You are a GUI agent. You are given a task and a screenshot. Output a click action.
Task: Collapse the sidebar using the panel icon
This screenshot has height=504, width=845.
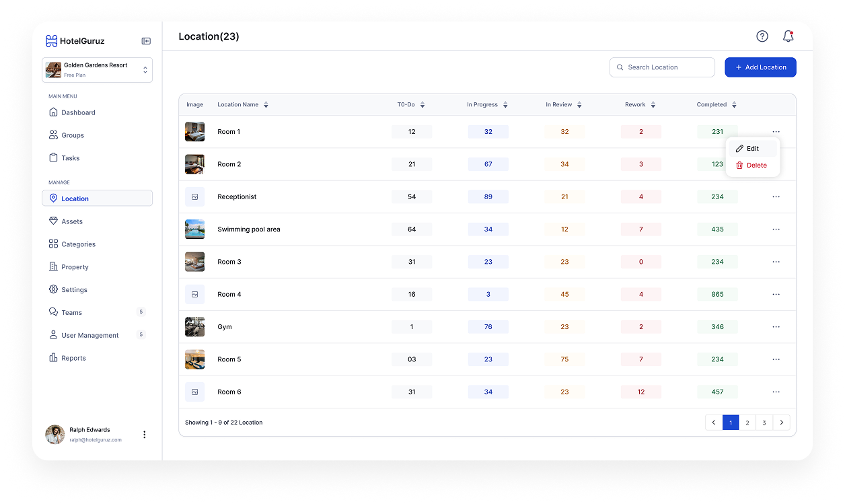146,41
